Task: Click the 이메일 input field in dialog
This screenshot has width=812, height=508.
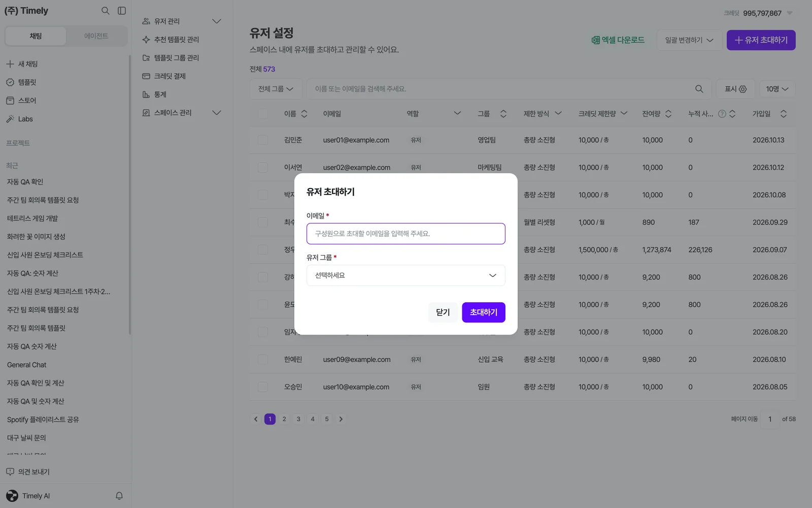Action: pos(406,234)
